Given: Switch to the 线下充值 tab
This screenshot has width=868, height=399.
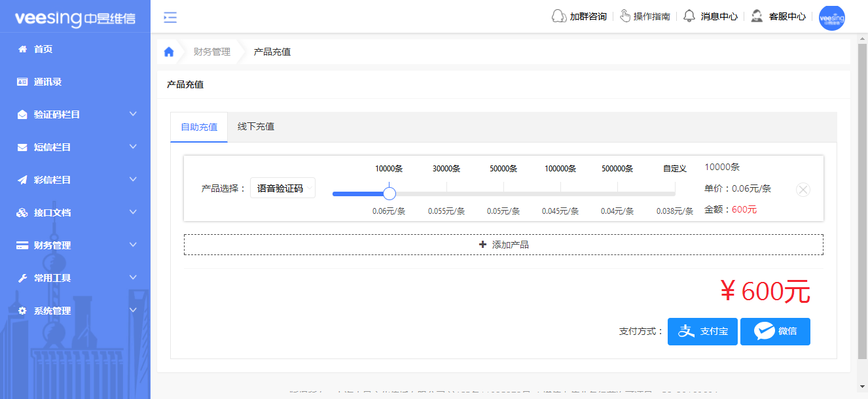Looking at the screenshot, I should 255,128.
